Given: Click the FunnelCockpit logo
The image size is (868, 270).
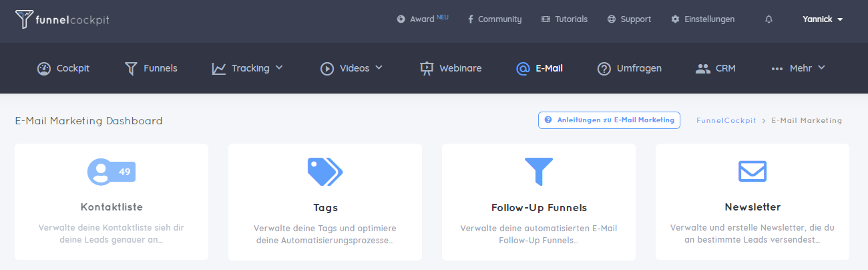Looking at the screenshot, I should coord(62,20).
